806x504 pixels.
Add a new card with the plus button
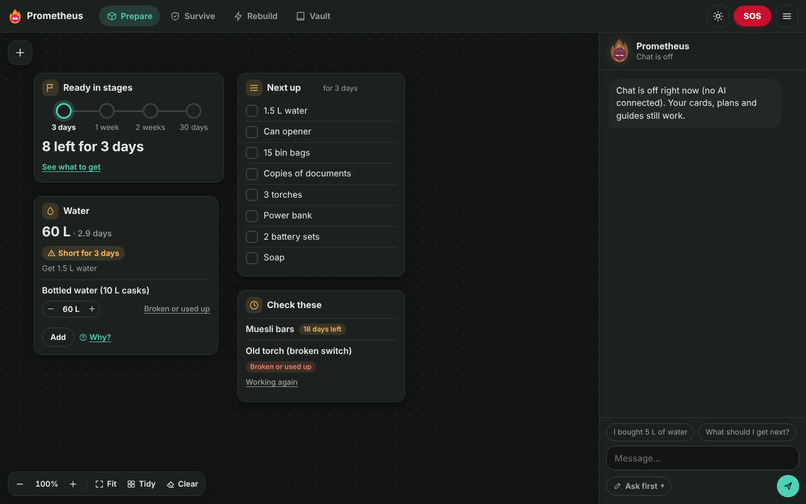(x=20, y=52)
